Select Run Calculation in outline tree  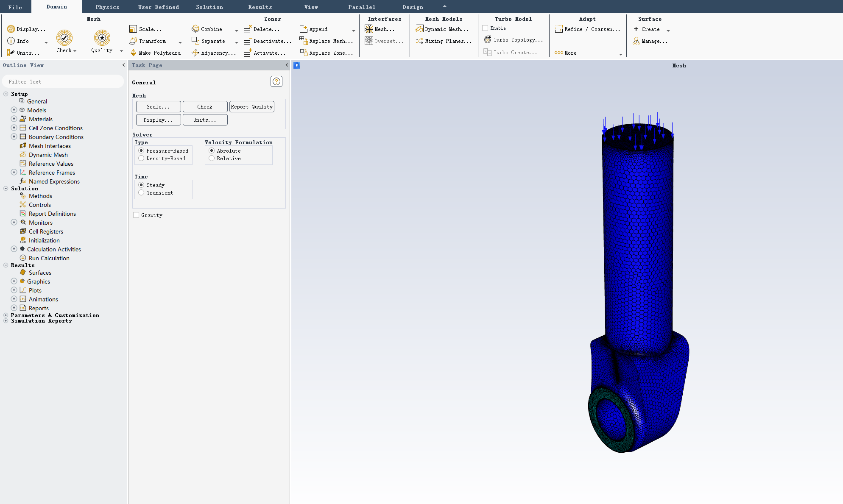[x=49, y=258]
